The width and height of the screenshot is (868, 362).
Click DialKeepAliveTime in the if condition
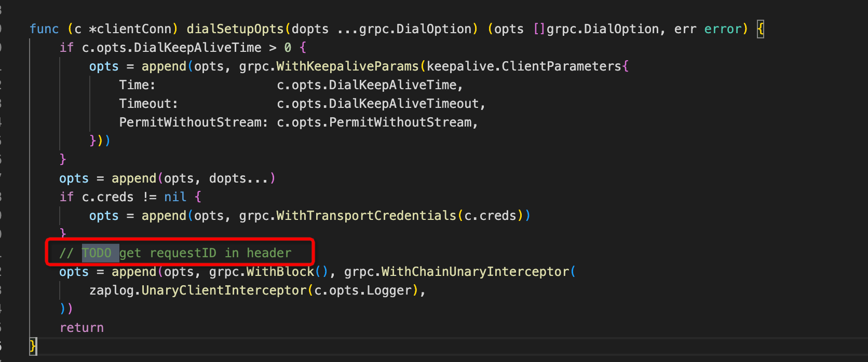point(198,48)
